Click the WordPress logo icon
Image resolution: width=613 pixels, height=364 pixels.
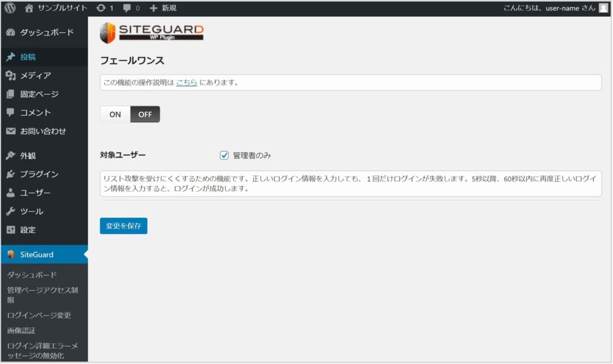tap(10, 8)
